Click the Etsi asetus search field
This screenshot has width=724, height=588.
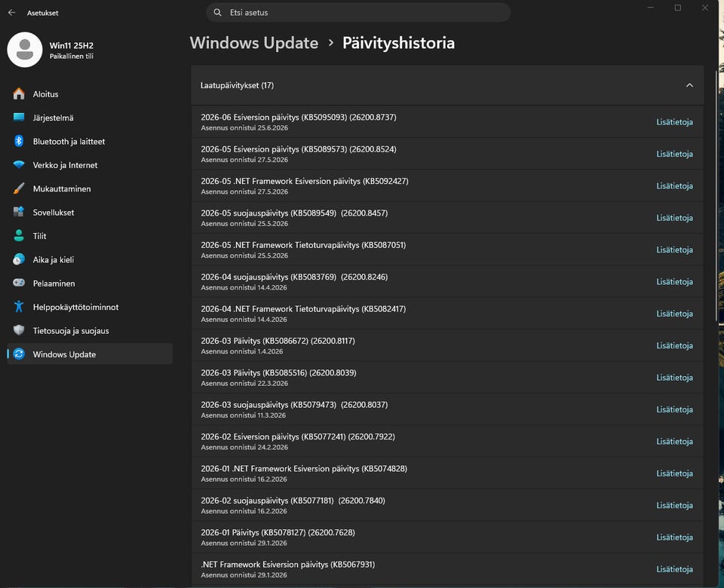[358, 13]
